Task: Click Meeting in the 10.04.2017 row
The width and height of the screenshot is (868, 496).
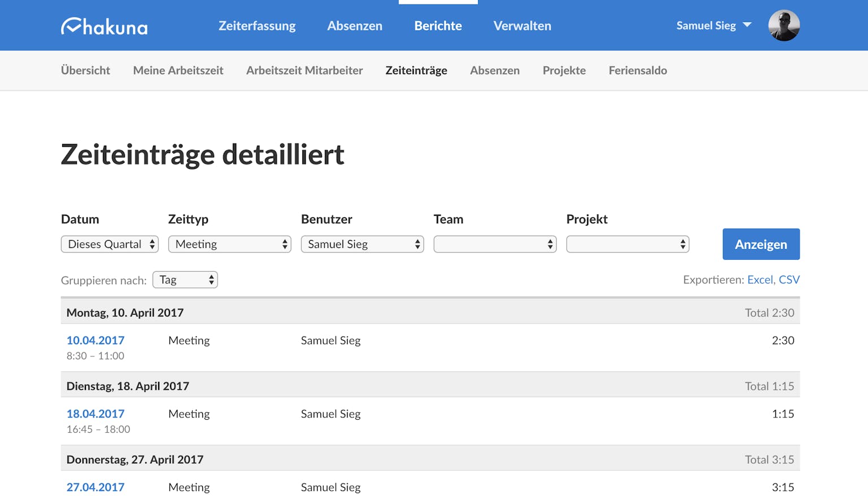Action: point(189,340)
